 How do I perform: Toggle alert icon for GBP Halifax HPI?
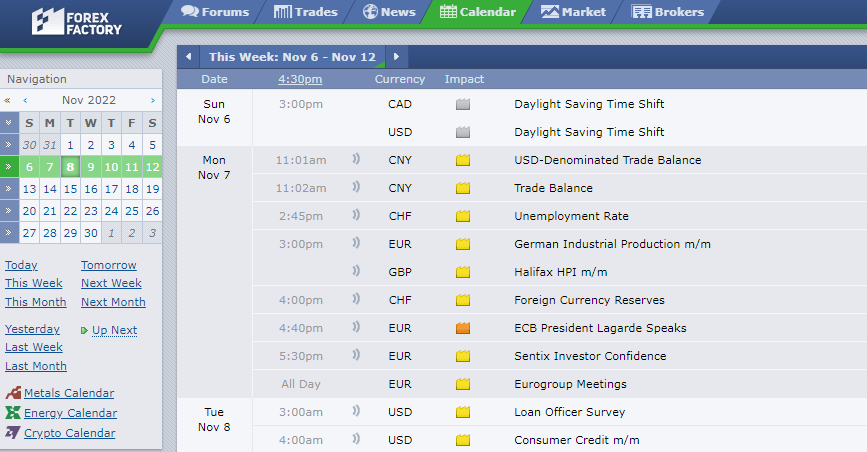click(x=356, y=271)
